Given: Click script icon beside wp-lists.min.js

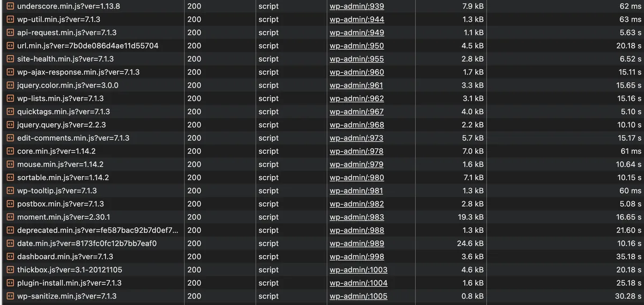Looking at the screenshot, I should (x=10, y=99).
